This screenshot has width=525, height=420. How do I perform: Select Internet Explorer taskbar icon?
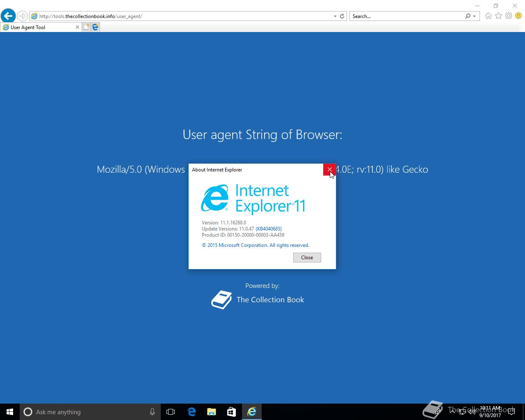[x=252, y=412]
